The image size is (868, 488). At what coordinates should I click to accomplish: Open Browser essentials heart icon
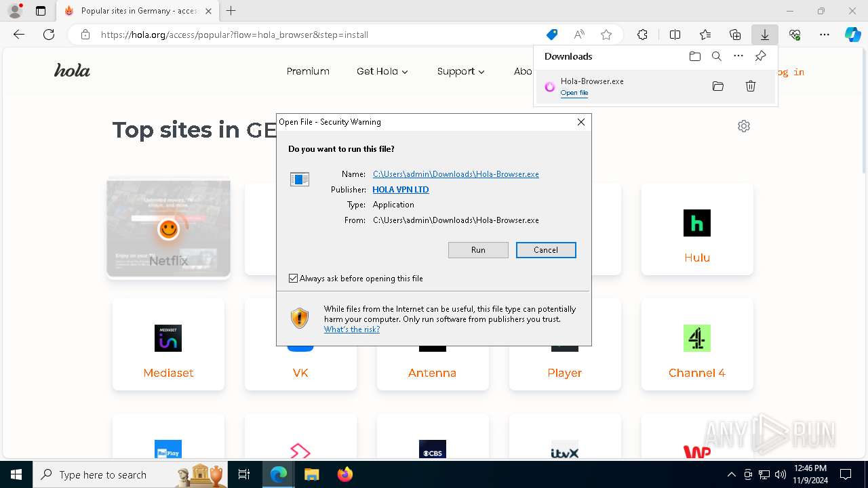[795, 35]
